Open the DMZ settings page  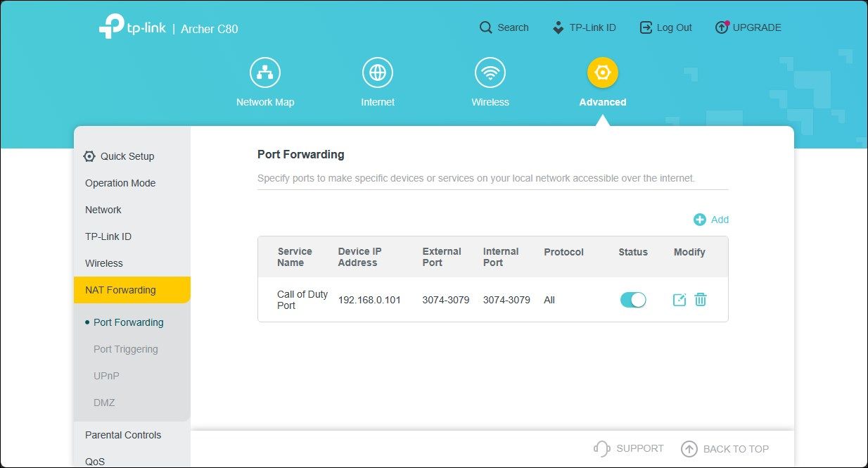point(103,403)
